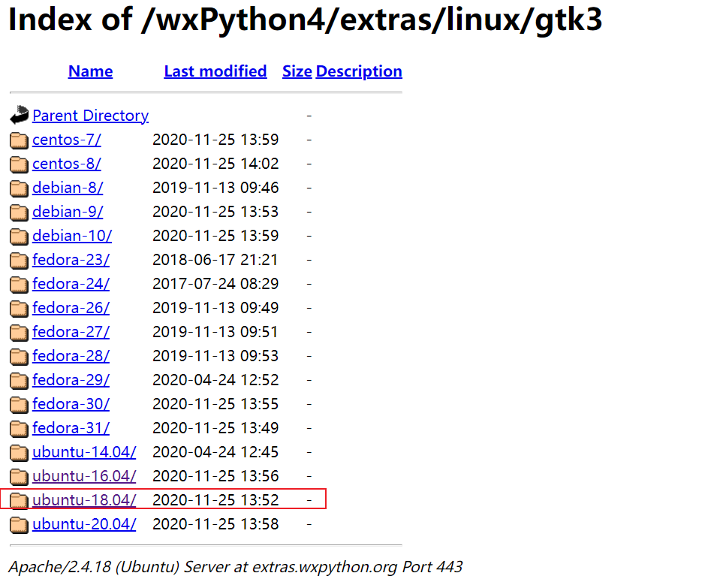Click the date 2020-04-24 12:45
Viewport: 717px width, 588px height.
point(215,452)
